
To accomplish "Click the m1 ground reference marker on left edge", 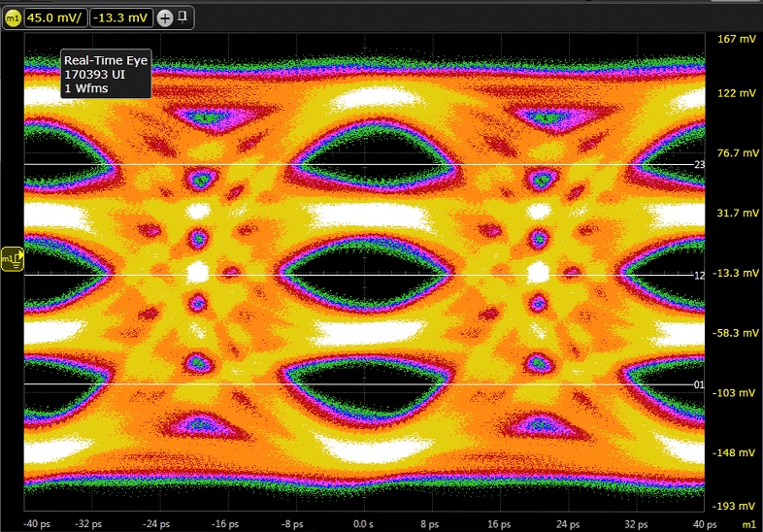I will pos(13,259).
